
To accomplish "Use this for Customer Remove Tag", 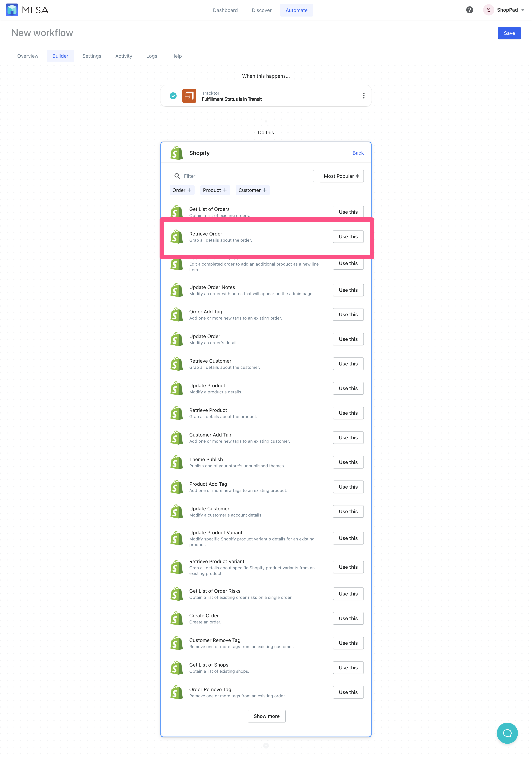I will tap(348, 643).
